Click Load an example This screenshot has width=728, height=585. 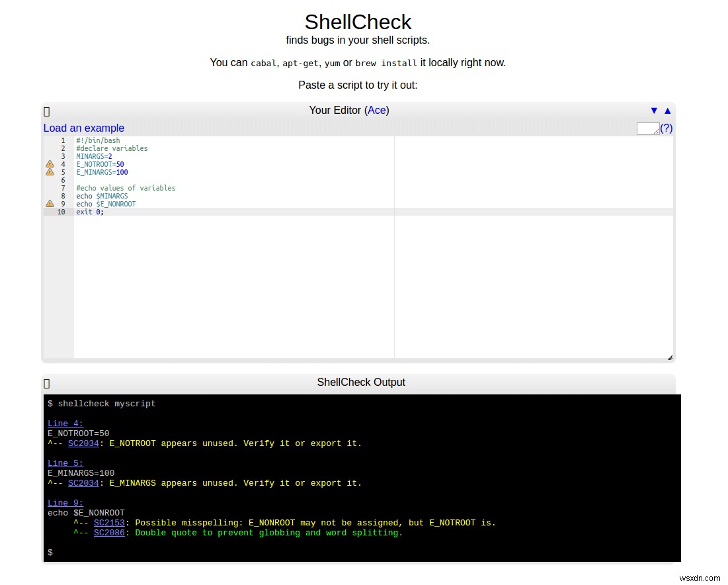click(83, 128)
